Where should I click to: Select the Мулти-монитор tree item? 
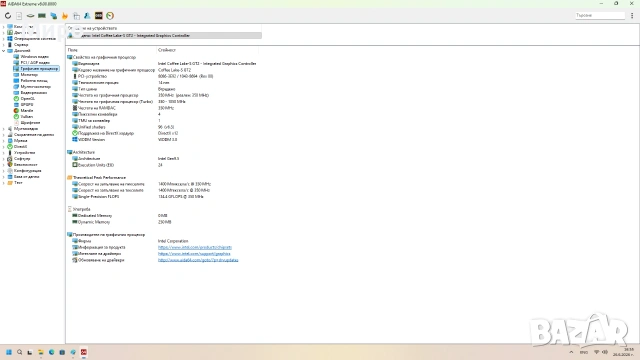36,87
